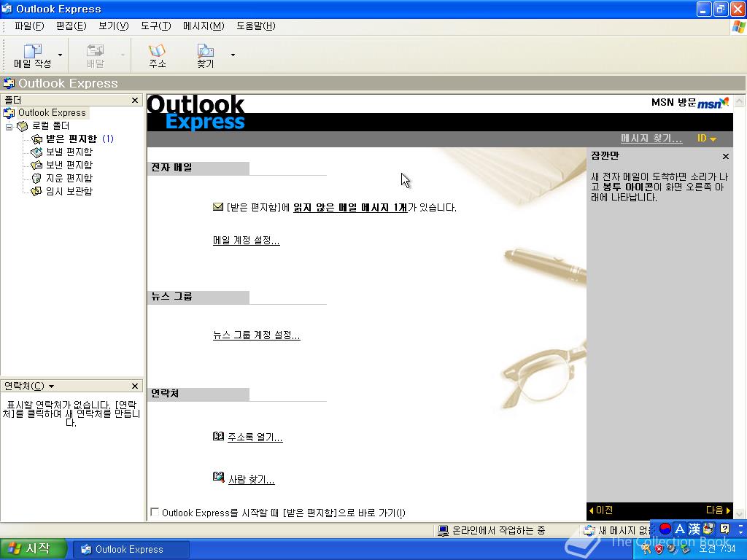This screenshot has height=560, width=747.
Task: Click the 시작 Start button
Action: point(32,549)
